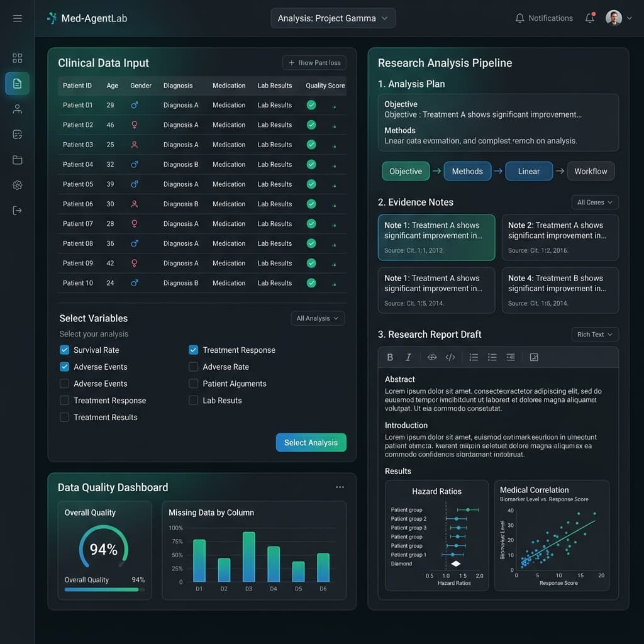Open the dashboard grid icon in sidebar
644x644 pixels.
coord(17,58)
